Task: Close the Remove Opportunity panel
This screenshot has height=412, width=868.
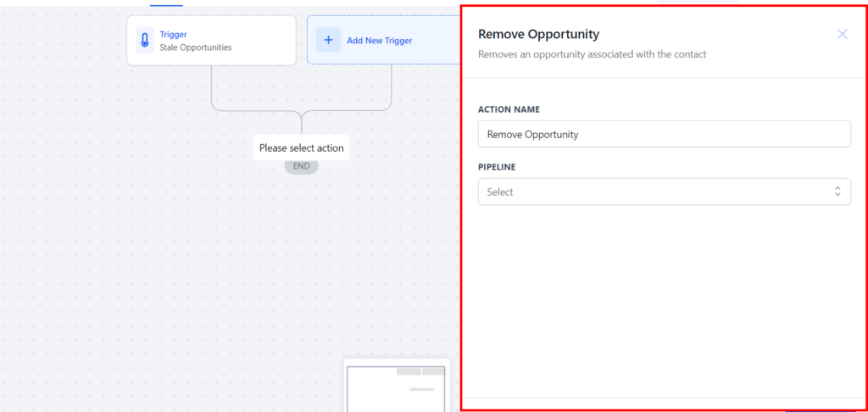Action: point(842,35)
